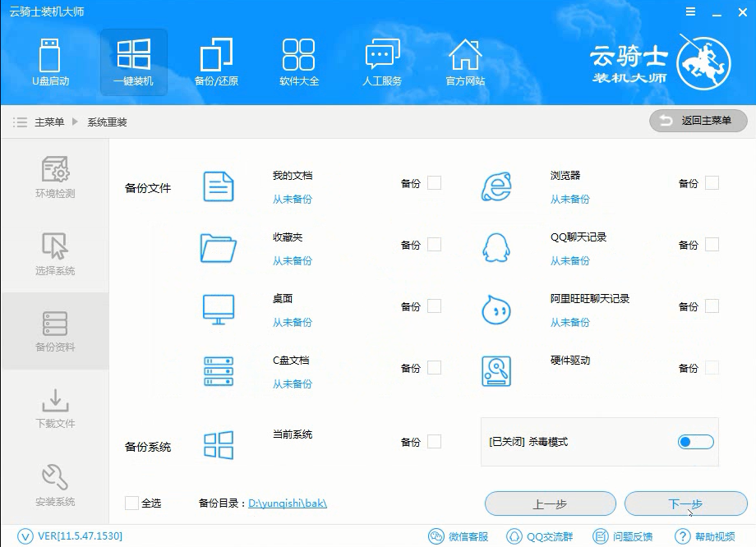Click the 阿里旺旺聊天记录 icon

click(x=496, y=308)
